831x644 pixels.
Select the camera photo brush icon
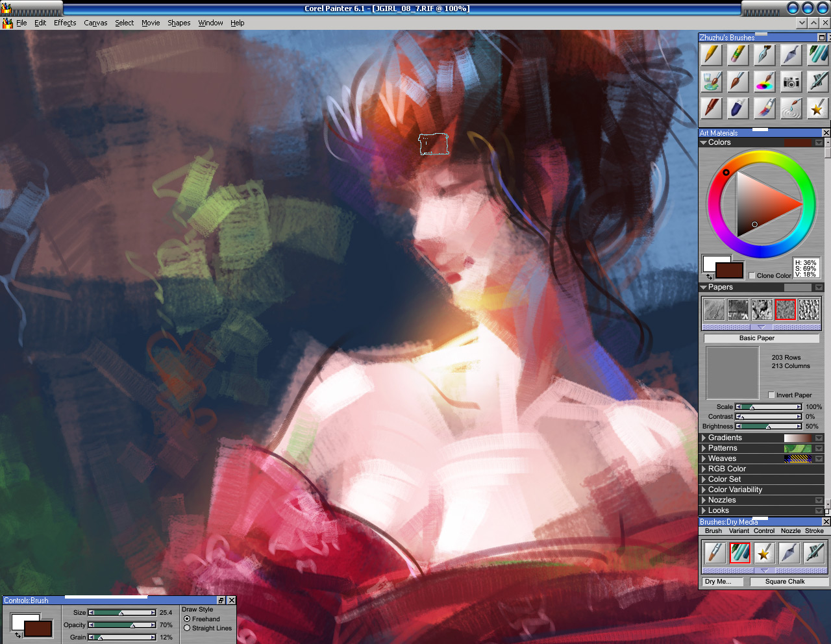pos(791,82)
